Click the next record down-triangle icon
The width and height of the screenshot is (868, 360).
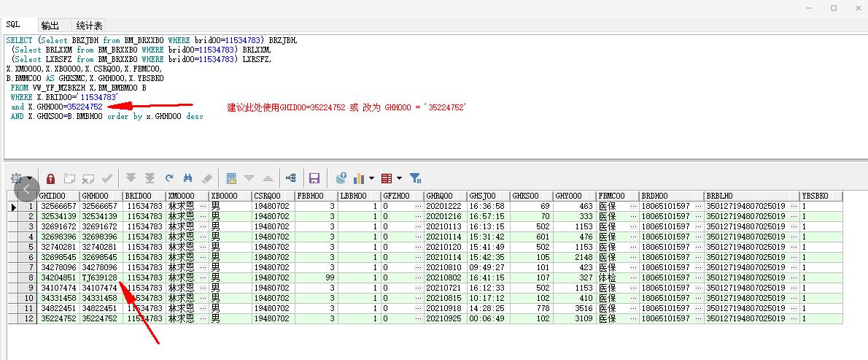pyautogui.click(x=249, y=178)
